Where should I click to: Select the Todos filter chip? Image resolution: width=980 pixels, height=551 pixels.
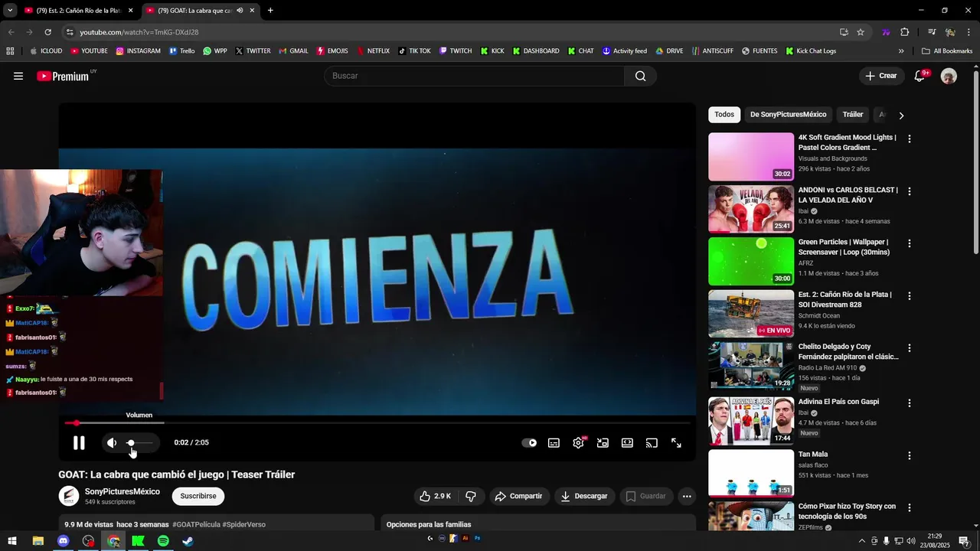coord(724,115)
